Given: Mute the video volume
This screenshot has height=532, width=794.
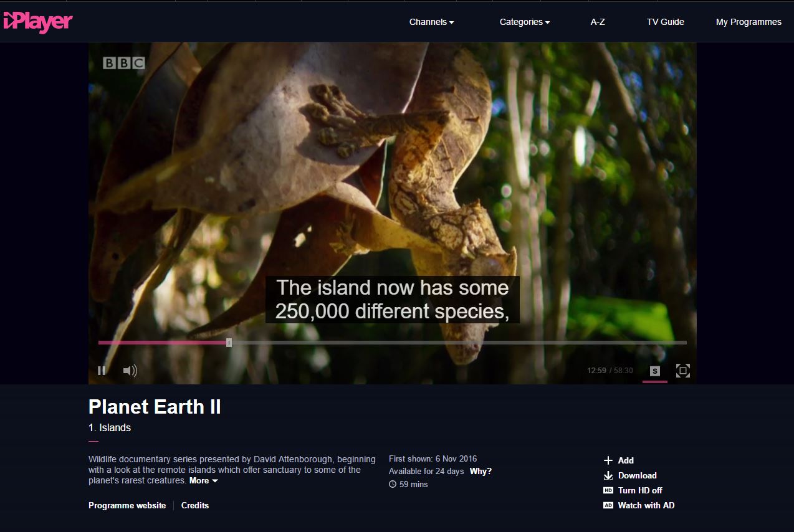Looking at the screenshot, I should tap(130, 371).
